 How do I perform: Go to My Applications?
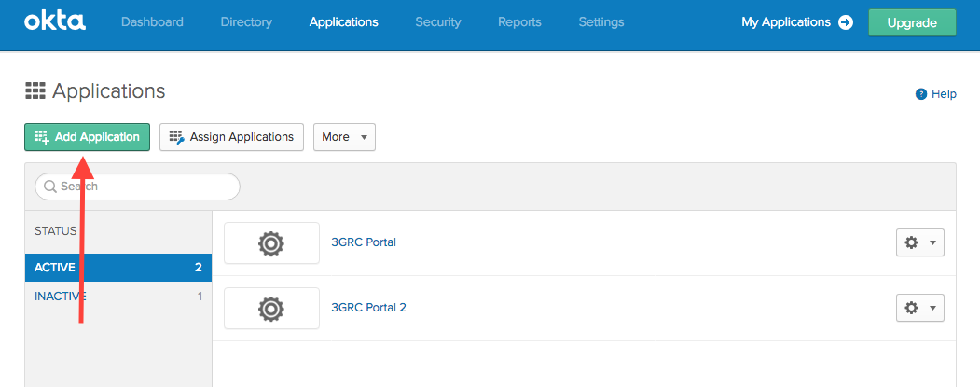[x=797, y=22]
